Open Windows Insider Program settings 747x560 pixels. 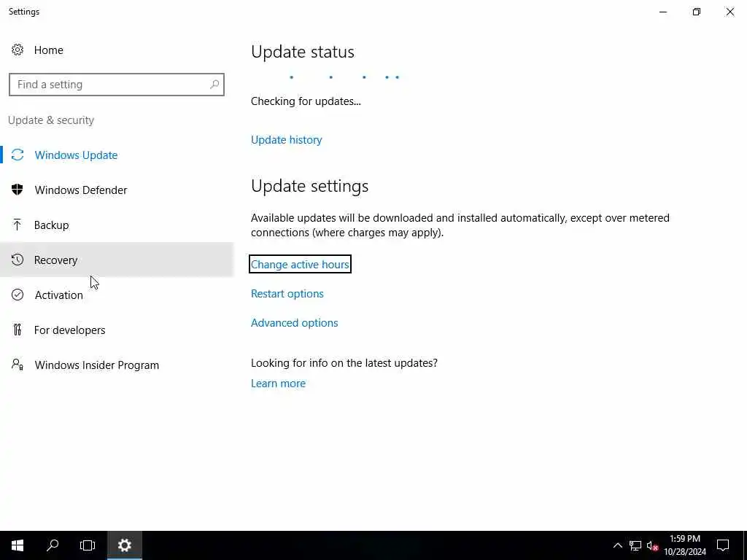pyautogui.click(x=117, y=365)
